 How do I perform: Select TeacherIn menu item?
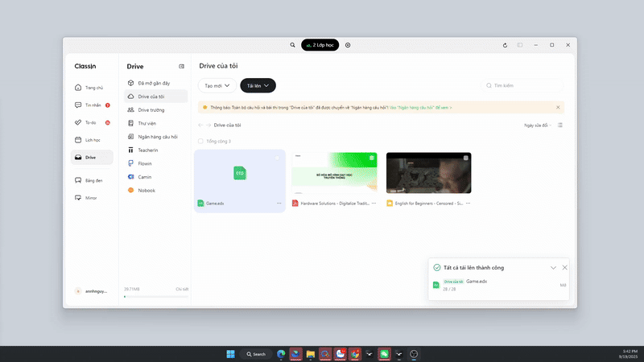coord(155,150)
